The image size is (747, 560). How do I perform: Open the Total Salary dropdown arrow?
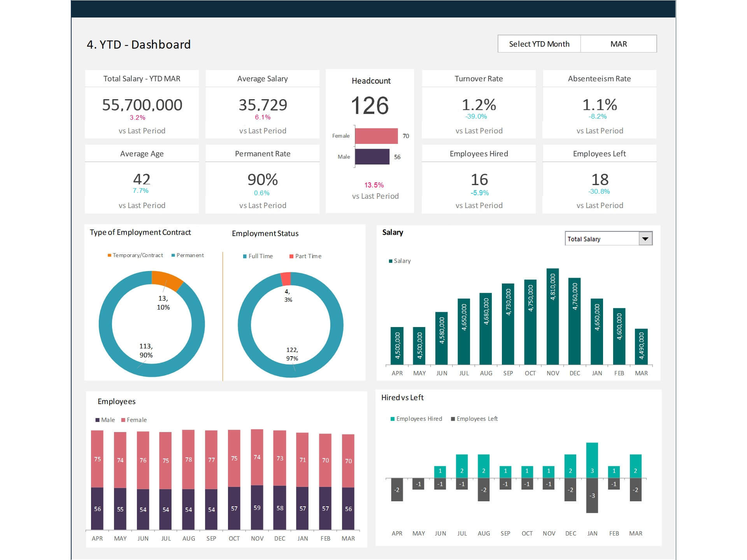click(x=645, y=238)
